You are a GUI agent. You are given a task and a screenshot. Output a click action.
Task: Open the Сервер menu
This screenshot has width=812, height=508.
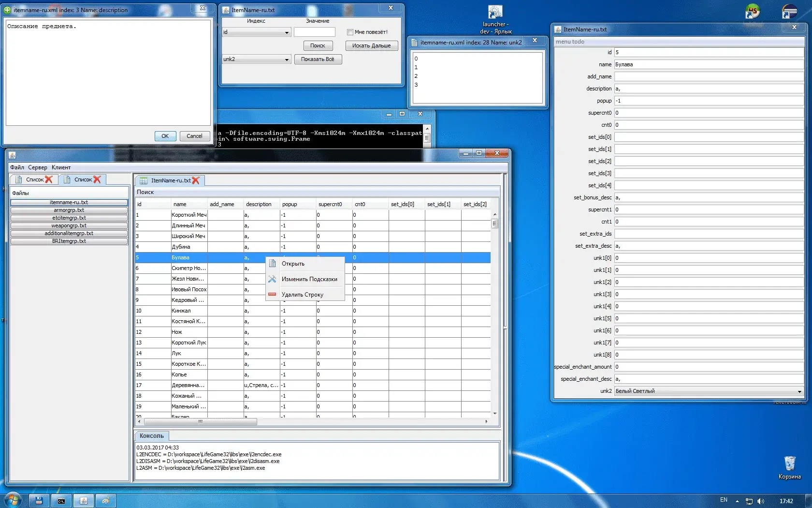tap(38, 167)
